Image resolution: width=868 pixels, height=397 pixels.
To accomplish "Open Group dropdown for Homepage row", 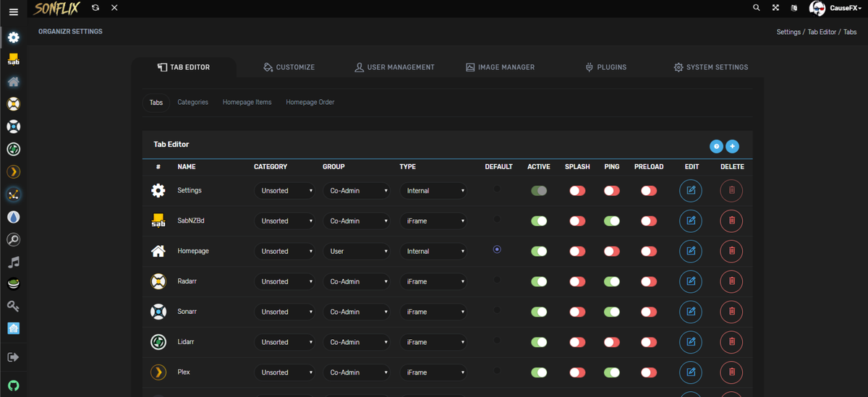I will [x=357, y=252].
